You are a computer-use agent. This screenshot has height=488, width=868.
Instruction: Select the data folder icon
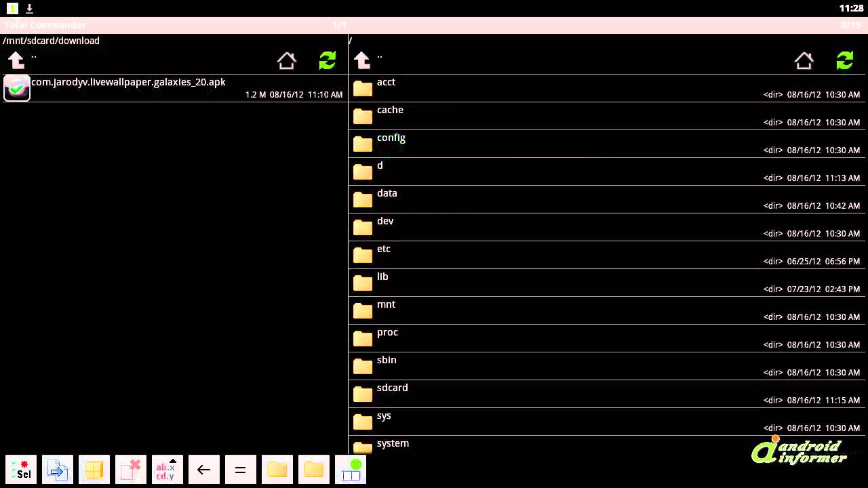pos(363,200)
